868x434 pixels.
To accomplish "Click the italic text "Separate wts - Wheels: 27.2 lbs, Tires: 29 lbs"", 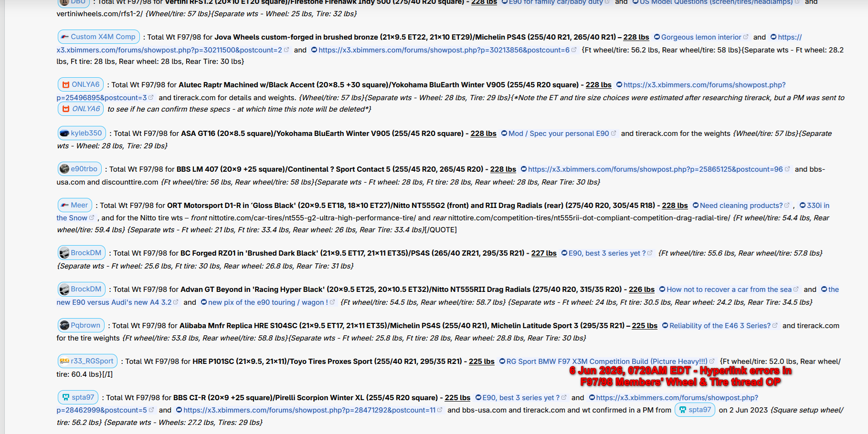I will coord(185,423).
